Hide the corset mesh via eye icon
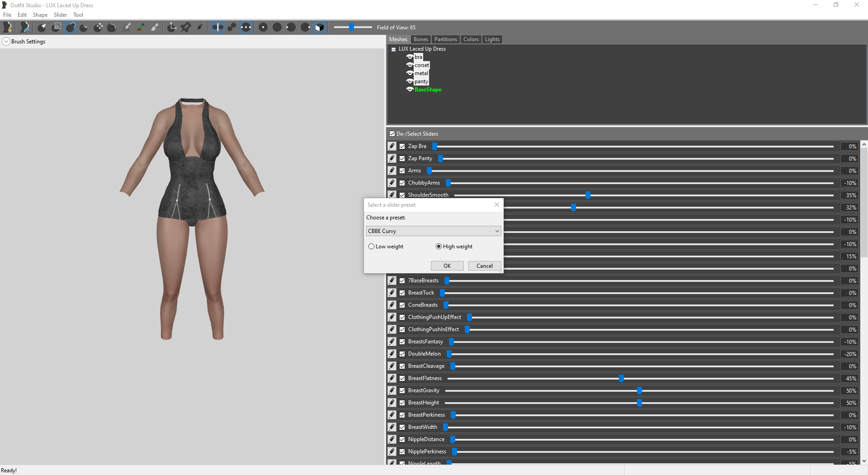This screenshot has width=868, height=475. click(x=410, y=65)
